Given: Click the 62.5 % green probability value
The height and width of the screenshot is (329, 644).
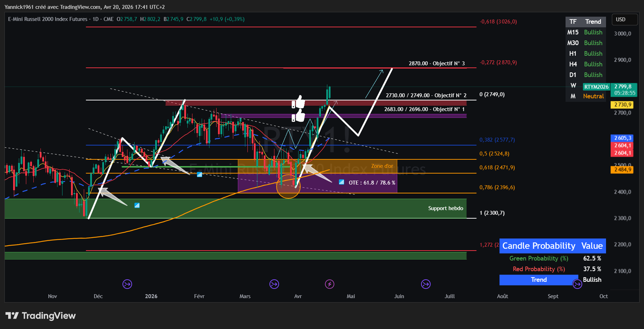Looking at the screenshot, I should [592, 258].
